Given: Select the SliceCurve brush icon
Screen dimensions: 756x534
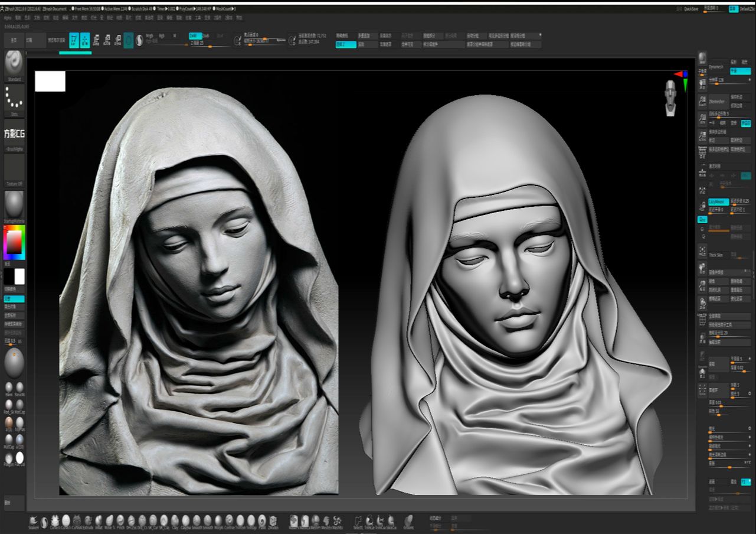Looking at the screenshot, I should click(391, 521).
